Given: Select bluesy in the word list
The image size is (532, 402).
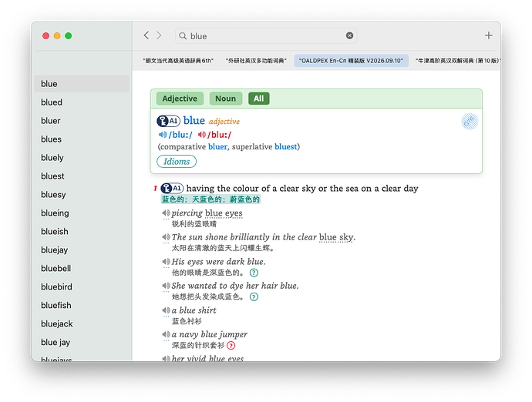Looking at the screenshot, I should 82,195.
